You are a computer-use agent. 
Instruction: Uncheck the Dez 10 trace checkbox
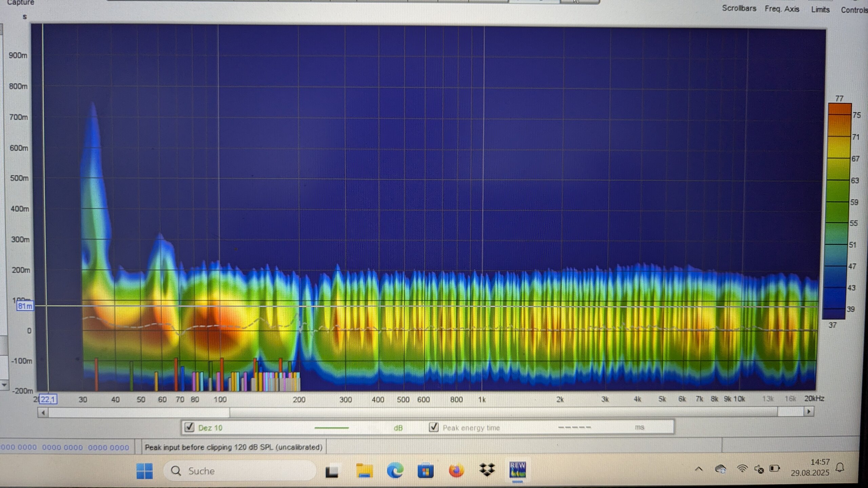(x=190, y=427)
